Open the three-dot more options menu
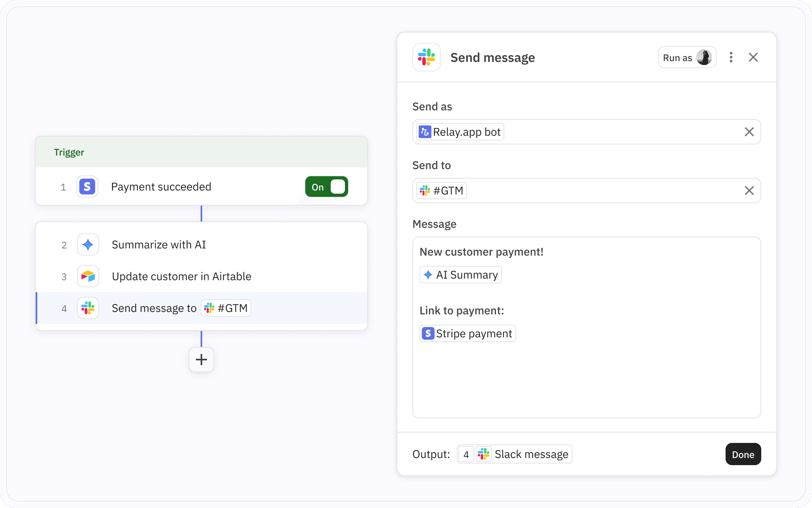This screenshot has width=812, height=508. (731, 57)
